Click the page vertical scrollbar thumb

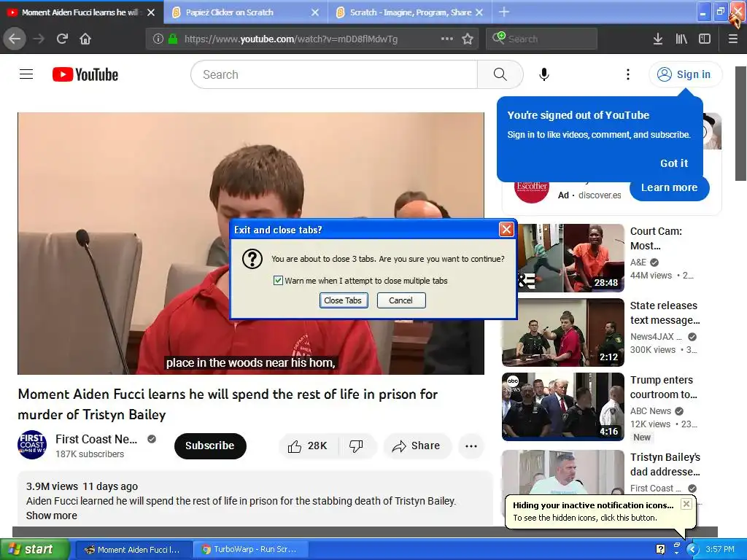point(741,123)
